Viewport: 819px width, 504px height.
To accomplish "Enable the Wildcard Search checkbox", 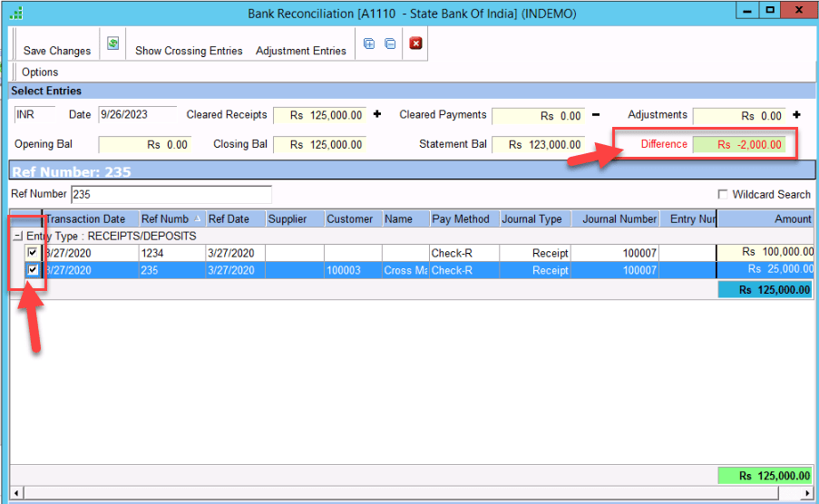I will pyautogui.click(x=723, y=194).
